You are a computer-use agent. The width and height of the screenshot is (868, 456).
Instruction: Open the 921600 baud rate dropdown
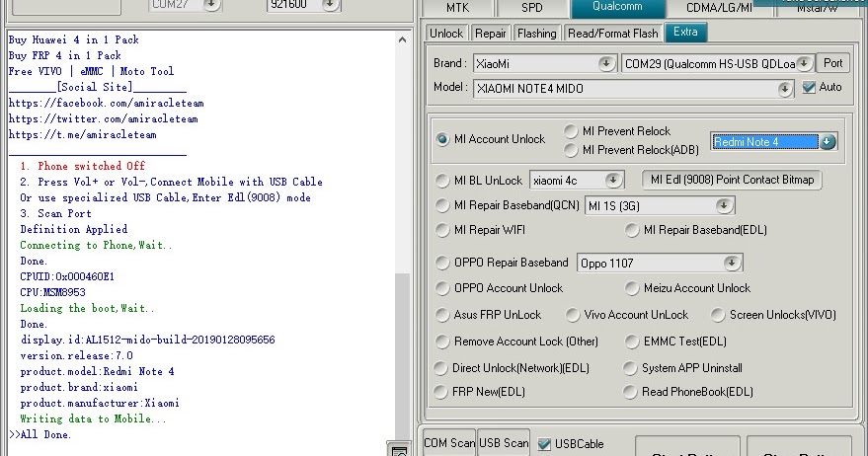pyautogui.click(x=330, y=5)
